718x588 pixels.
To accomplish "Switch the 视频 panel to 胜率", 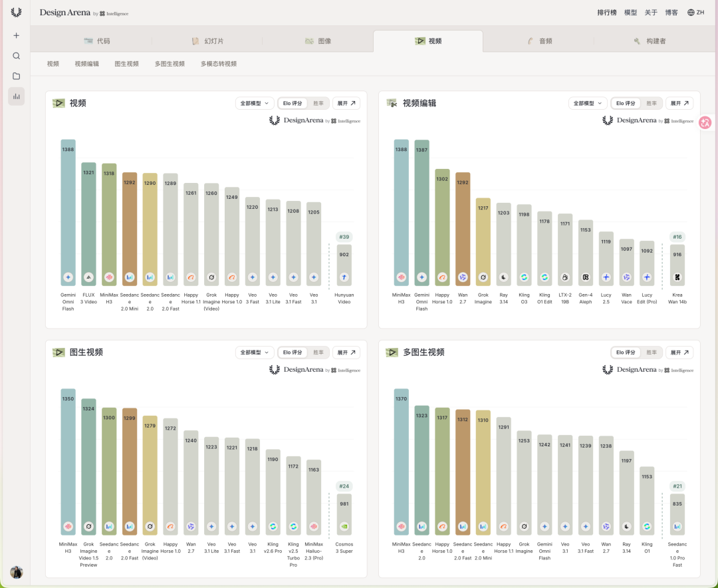I will (318, 104).
